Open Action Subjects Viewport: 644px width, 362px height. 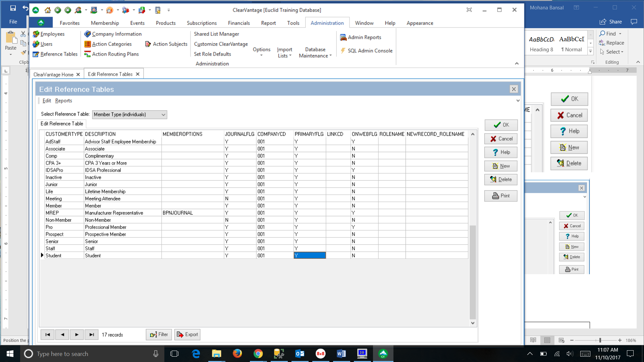[166, 44]
